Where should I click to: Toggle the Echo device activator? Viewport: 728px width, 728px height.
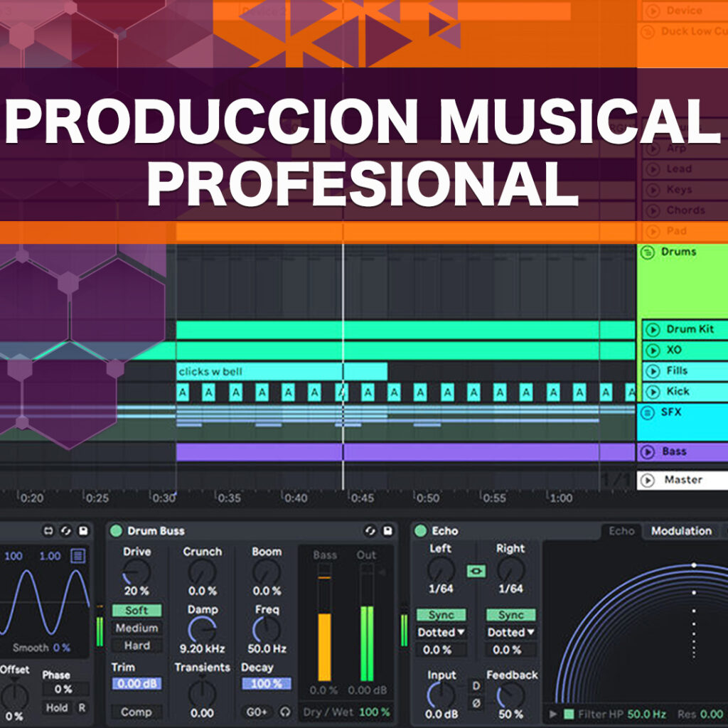421,530
